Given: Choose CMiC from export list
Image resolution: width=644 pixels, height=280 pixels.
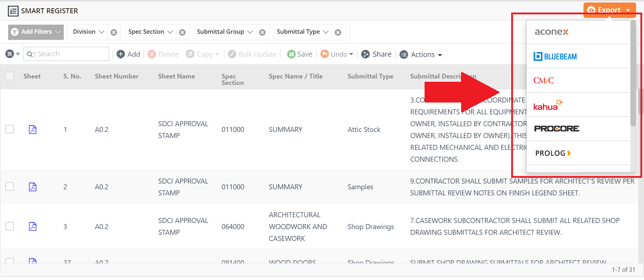Looking at the screenshot, I should 578,80.
